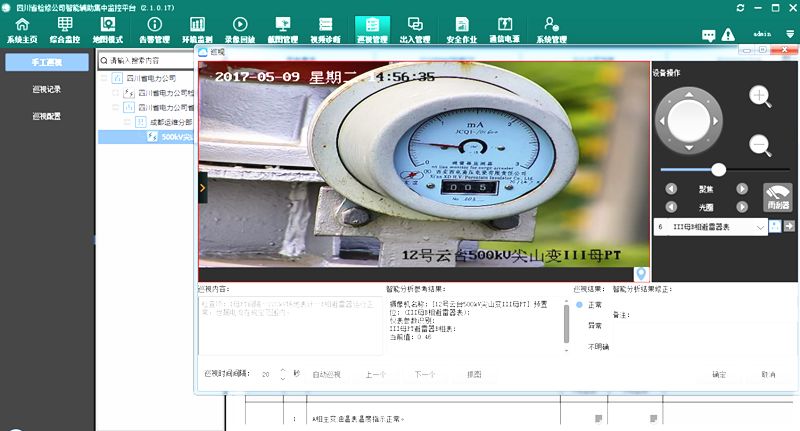Image resolution: width=800 pixels, height=431 pixels.
Task: Open the 视频诊断 toolbar module
Action: click(325, 29)
